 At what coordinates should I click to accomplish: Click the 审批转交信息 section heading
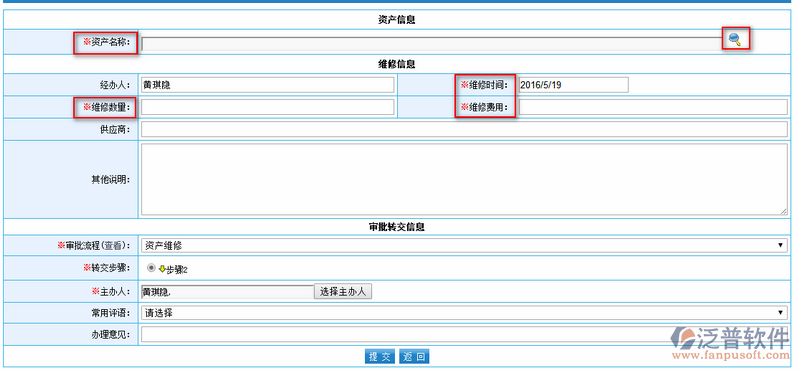pyautogui.click(x=396, y=227)
